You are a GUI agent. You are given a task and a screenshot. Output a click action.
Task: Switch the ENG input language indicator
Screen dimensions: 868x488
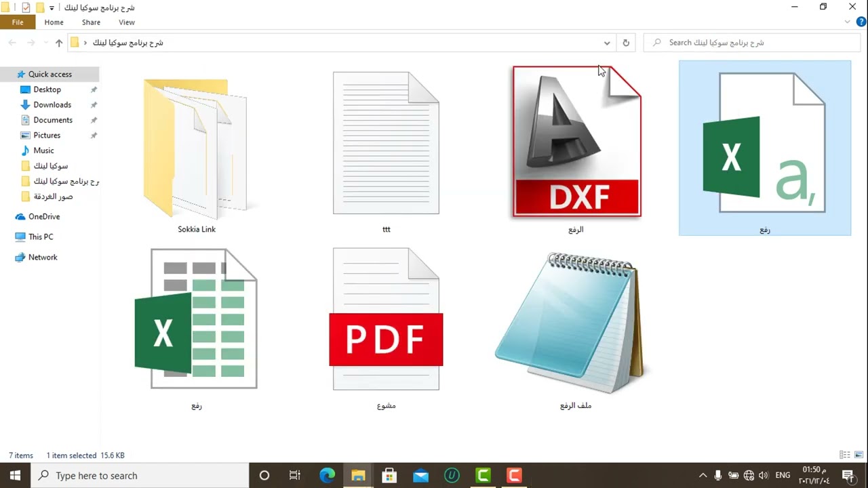[x=783, y=476]
